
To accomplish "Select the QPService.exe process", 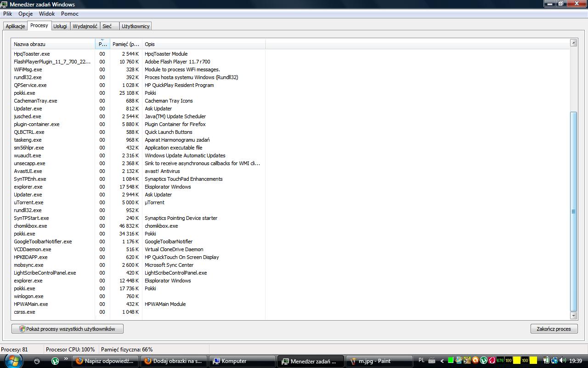I will click(138, 85).
